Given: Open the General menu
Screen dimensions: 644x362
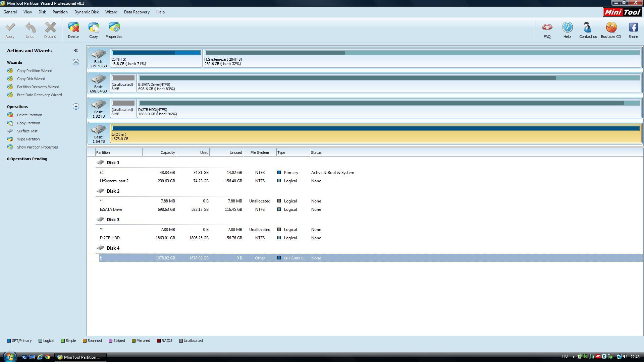Looking at the screenshot, I should pyautogui.click(x=10, y=12).
